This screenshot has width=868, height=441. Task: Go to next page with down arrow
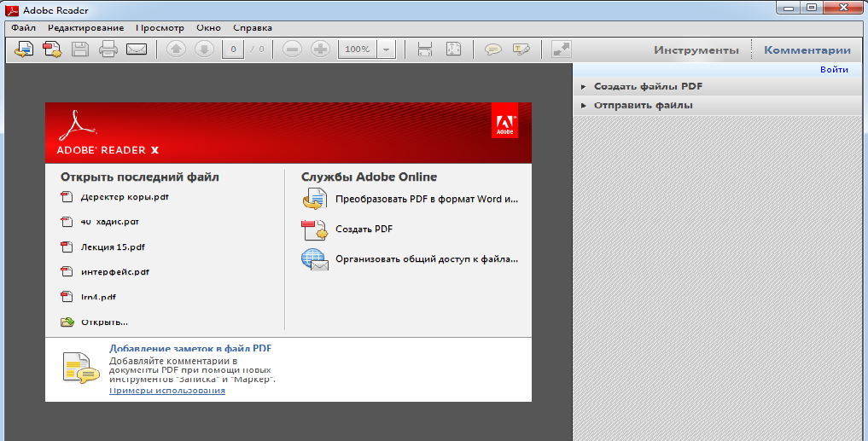click(x=204, y=49)
